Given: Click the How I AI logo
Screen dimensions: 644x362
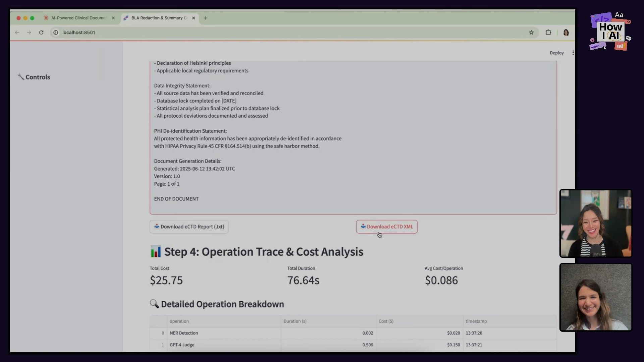Looking at the screenshot, I should (x=610, y=32).
